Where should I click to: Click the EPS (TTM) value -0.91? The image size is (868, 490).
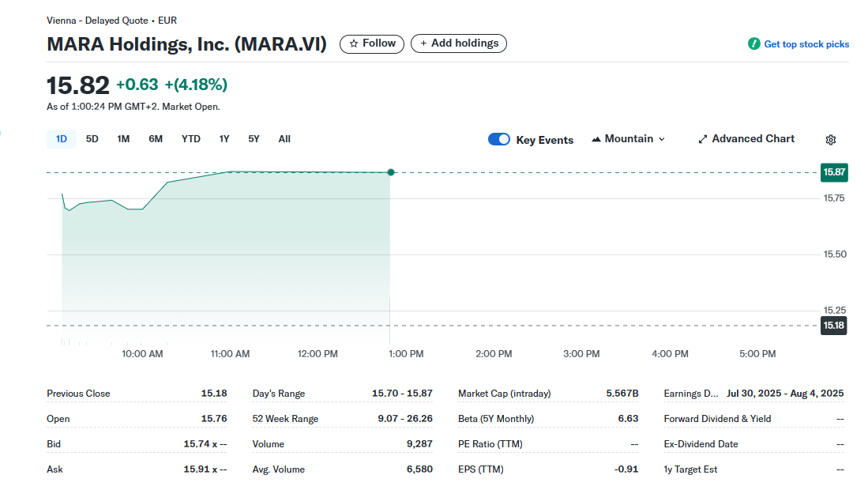coord(626,469)
